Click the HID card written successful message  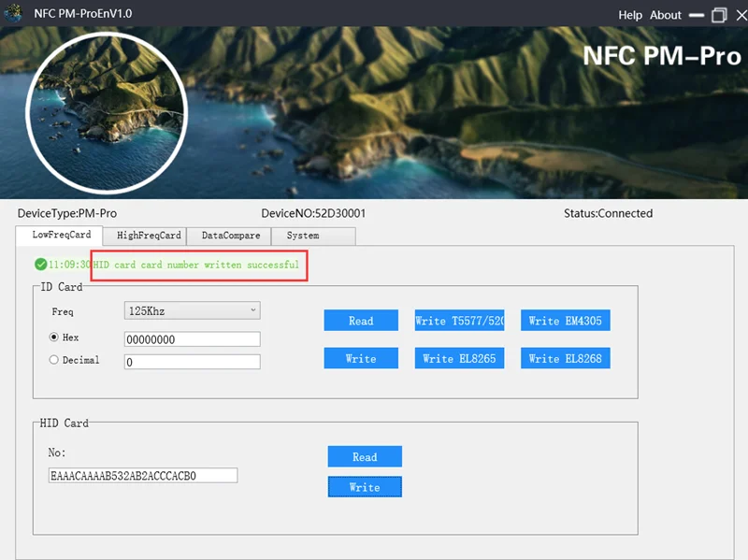(x=196, y=265)
